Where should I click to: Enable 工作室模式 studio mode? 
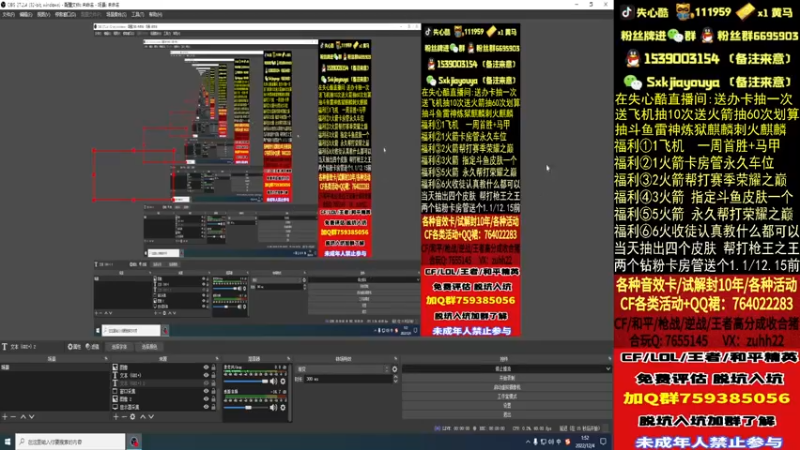(x=507, y=396)
